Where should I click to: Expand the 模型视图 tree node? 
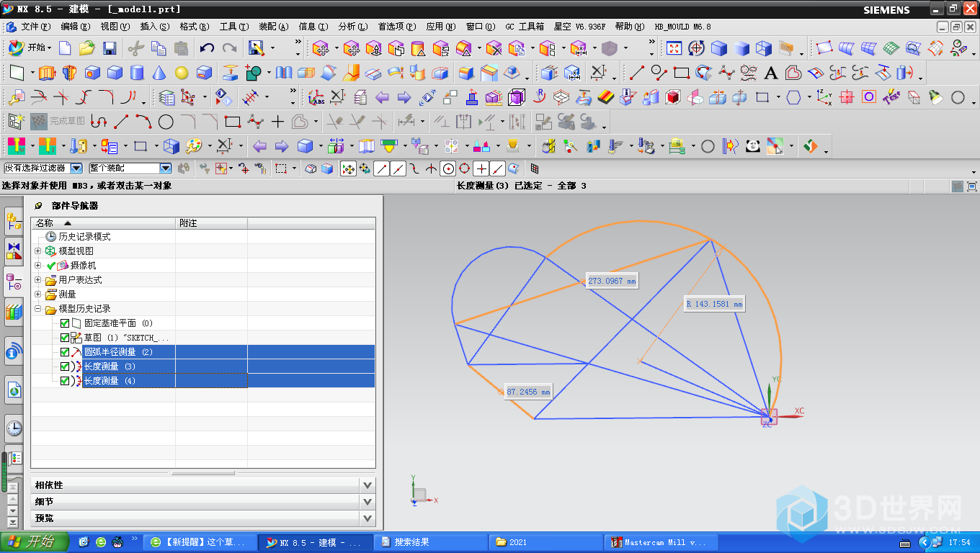38,251
